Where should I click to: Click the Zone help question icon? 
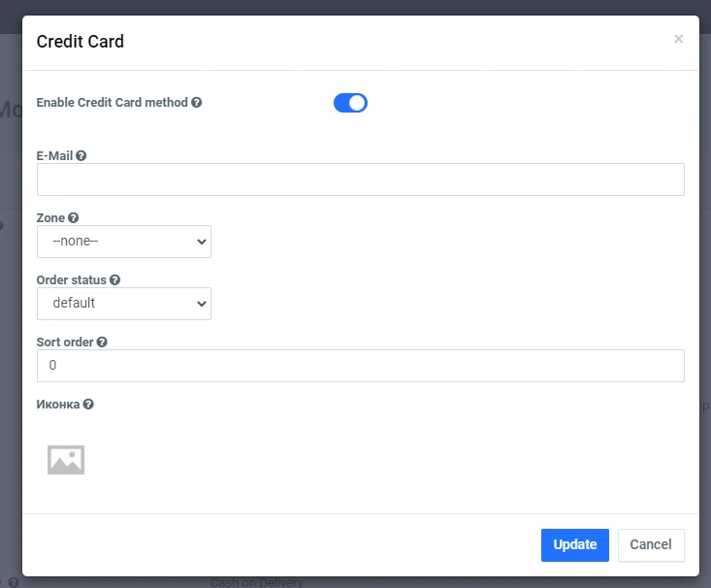tap(74, 218)
